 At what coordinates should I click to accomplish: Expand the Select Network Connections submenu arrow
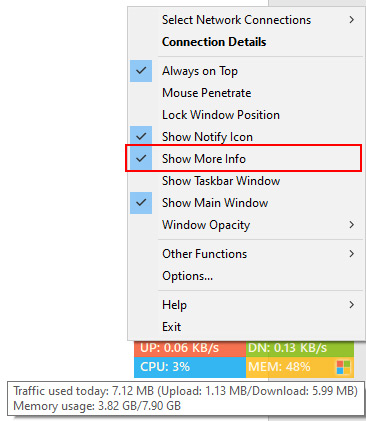point(351,20)
